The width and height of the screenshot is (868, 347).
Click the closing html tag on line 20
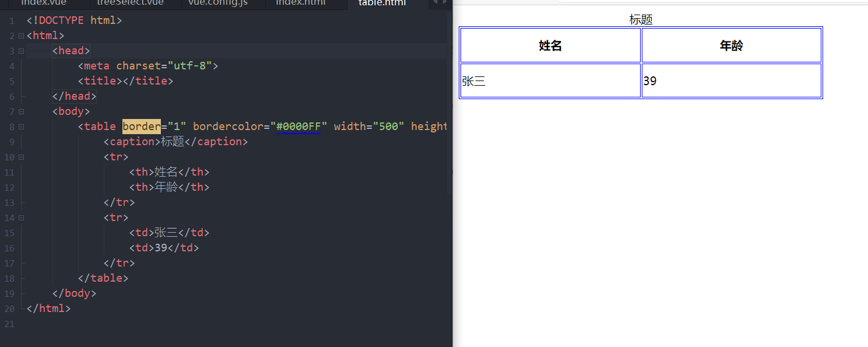click(48, 309)
